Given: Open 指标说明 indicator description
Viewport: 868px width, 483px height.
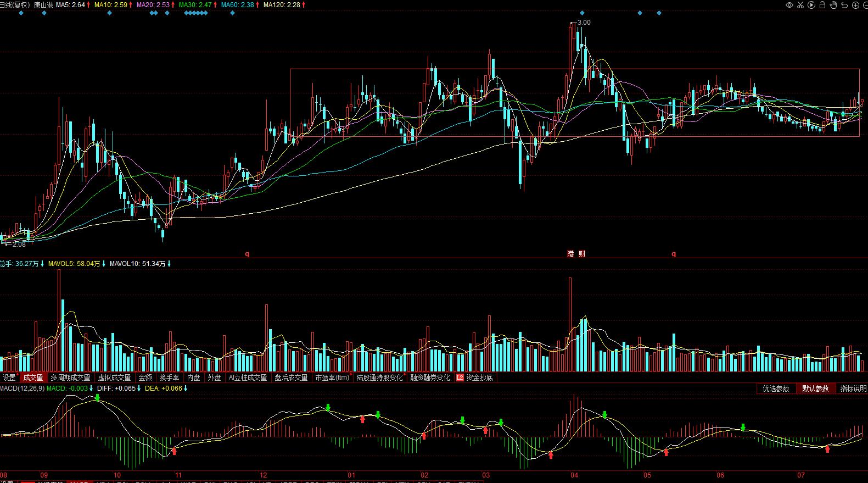Looking at the screenshot, I should [853, 388].
